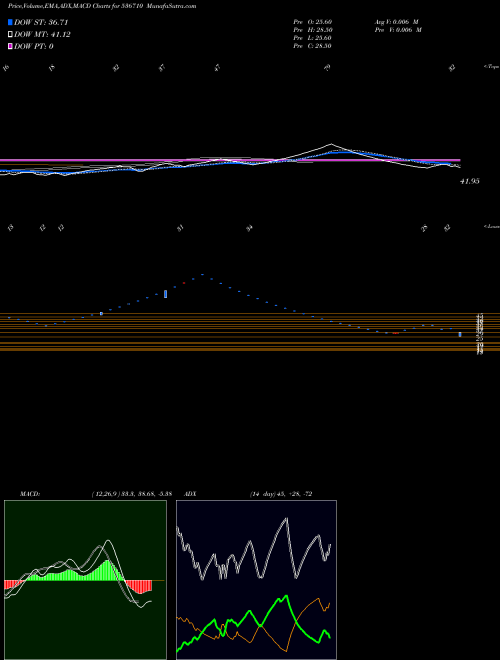Image resolution: width=500 pixels, height=660 pixels.
Task: Select the 'DOW MT: 41.12' legend text
Action: coord(42,35)
